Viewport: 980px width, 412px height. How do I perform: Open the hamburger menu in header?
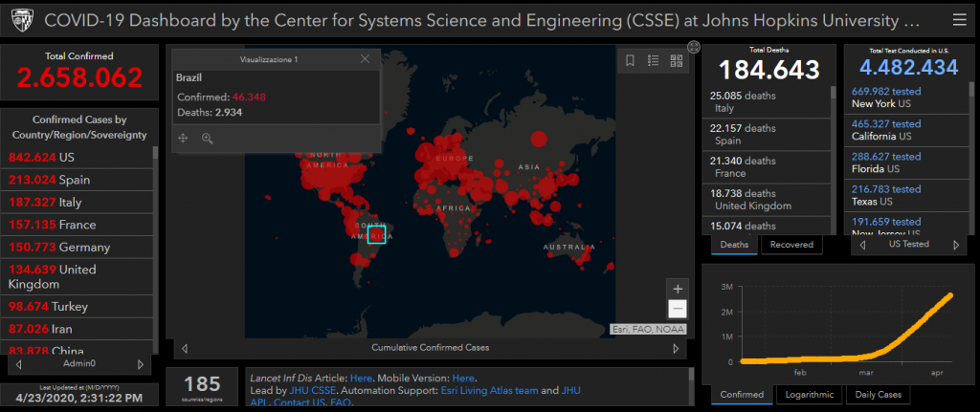coord(959,20)
